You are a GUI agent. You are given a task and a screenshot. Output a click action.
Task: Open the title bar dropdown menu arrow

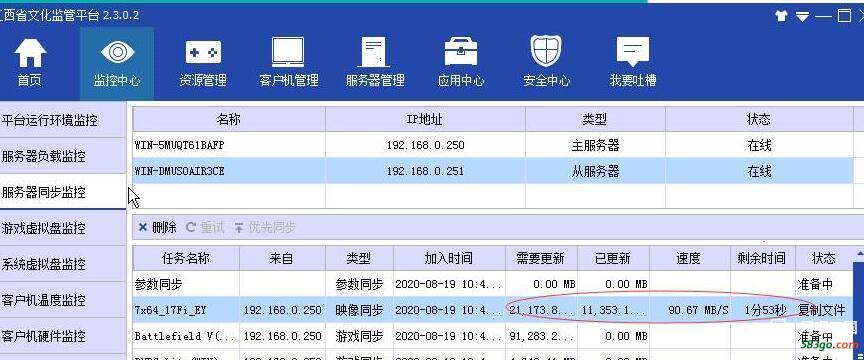pos(802,17)
